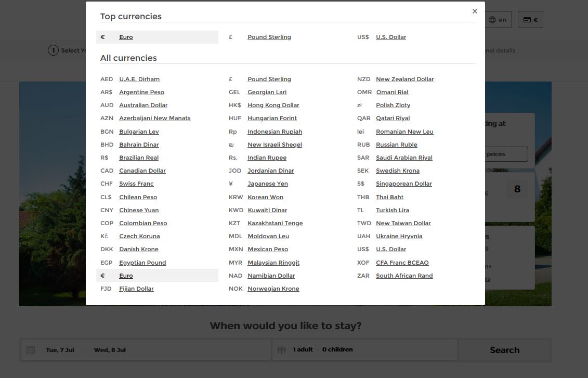Click the guests people icon
The height and width of the screenshot is (378, 588).
(281, 350)
